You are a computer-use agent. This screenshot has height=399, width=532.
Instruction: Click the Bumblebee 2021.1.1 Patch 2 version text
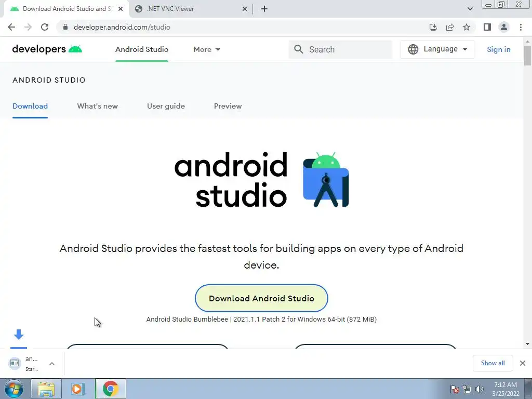click(x=261, y=320)
